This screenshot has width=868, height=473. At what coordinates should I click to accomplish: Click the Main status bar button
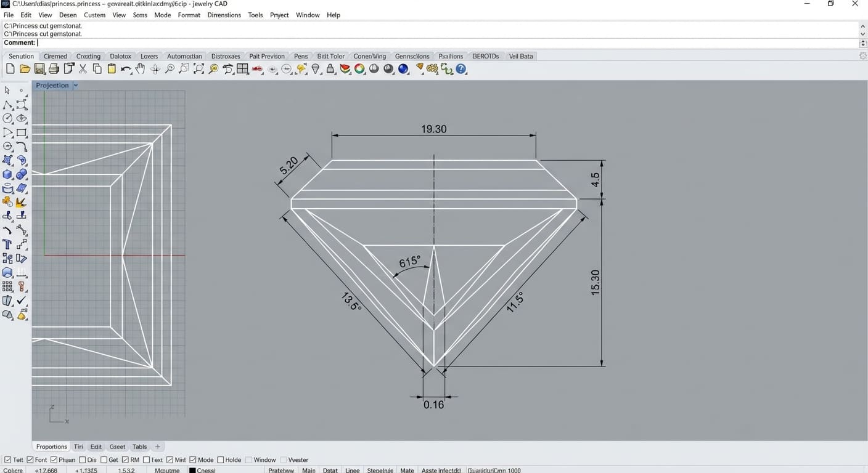coord(309,471)
